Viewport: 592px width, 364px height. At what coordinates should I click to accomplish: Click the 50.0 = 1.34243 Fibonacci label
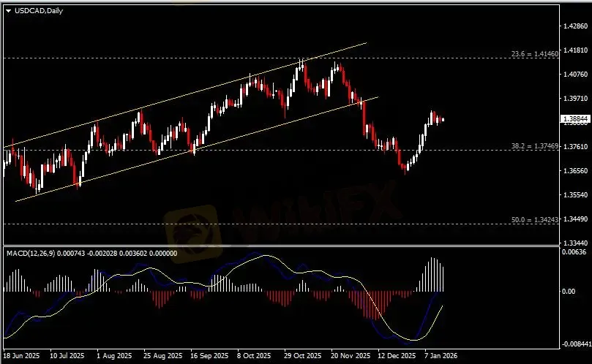535,219
